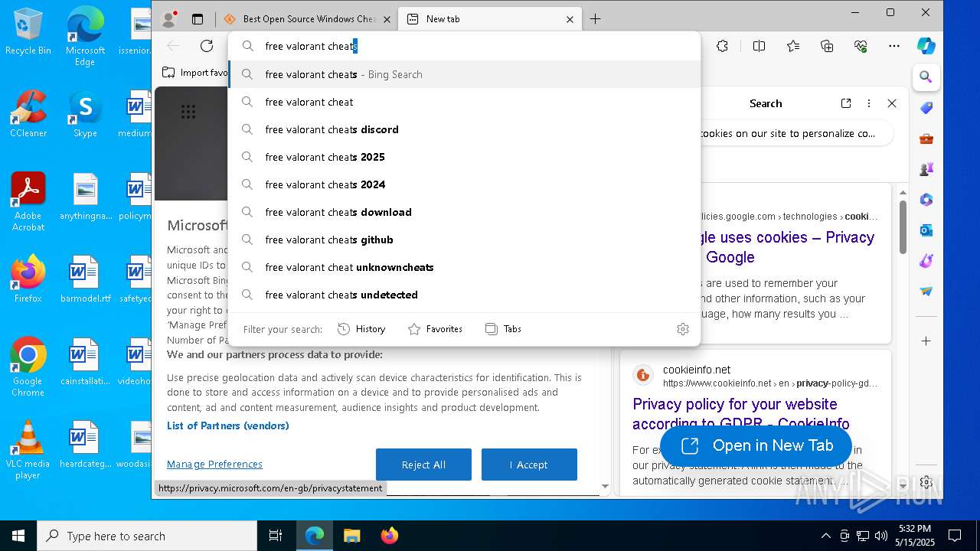Refresh the current page
This screenshot has height=551, width=980.
(206, 46)
